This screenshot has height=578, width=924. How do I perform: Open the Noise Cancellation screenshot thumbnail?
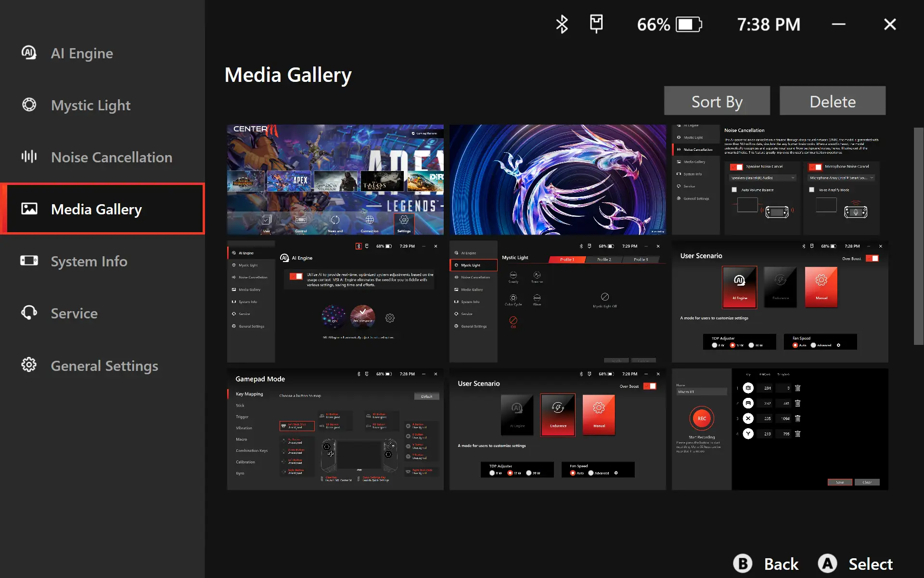780,180
